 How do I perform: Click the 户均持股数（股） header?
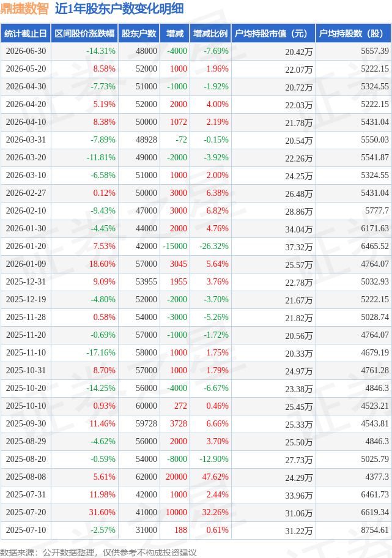353,34
